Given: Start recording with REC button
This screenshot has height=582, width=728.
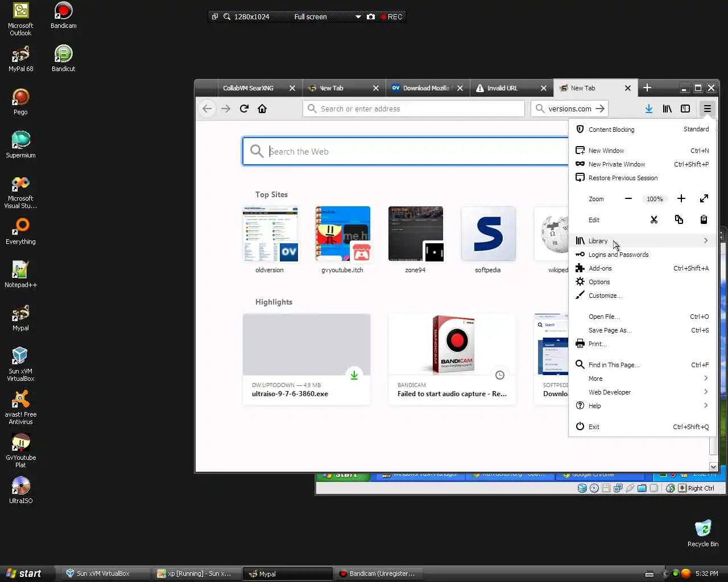Looking at the screenshot, I should click(x=392, y=16).
